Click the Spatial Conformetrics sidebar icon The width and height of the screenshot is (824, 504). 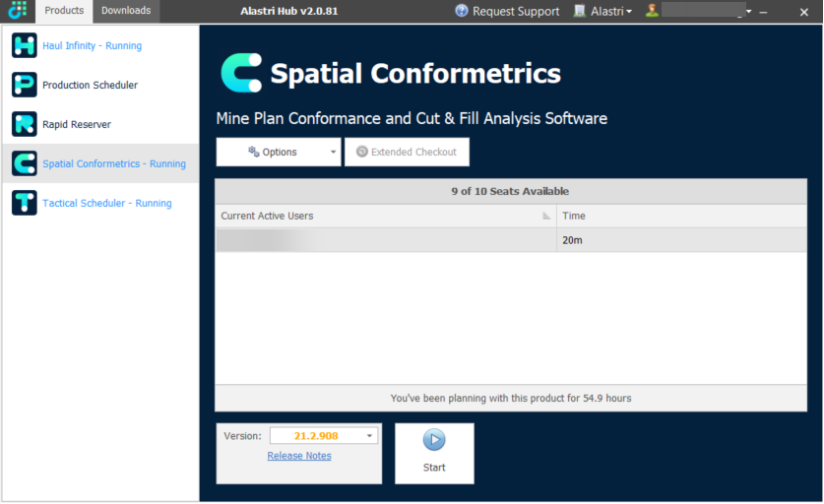coord(25,163)
